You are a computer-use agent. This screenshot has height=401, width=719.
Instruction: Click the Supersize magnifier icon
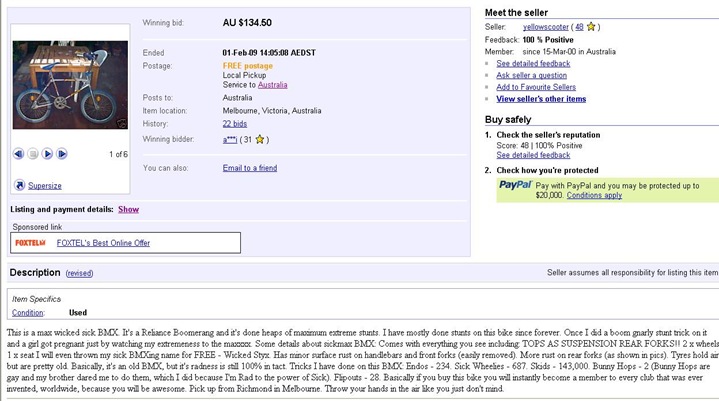point(19,185)
